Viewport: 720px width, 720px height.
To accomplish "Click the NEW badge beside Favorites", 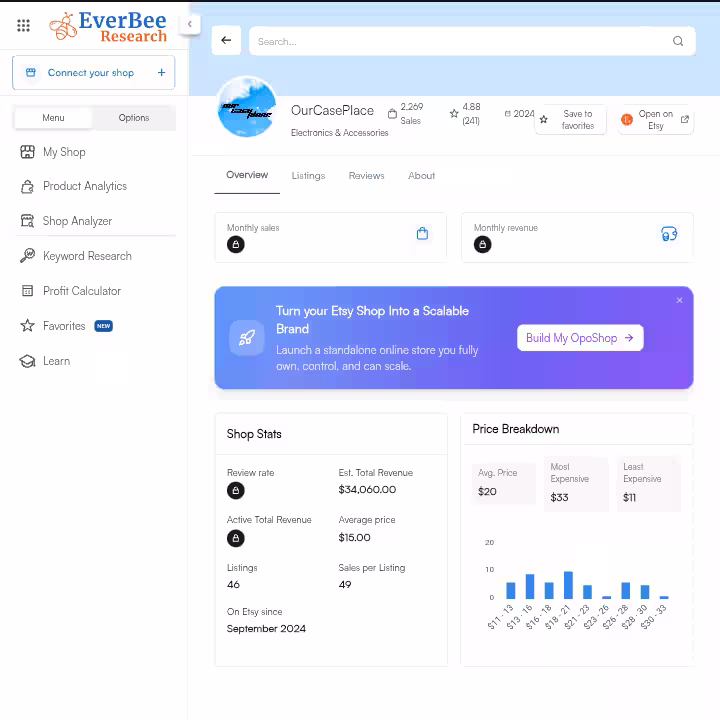I will pyautogui.click(x=103, y=326).
